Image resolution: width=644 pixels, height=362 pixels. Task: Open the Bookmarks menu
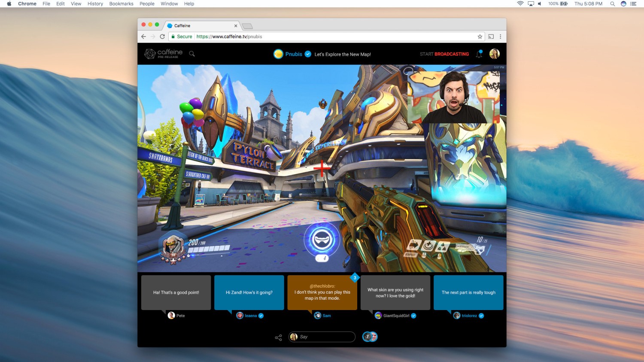[121, 4]
